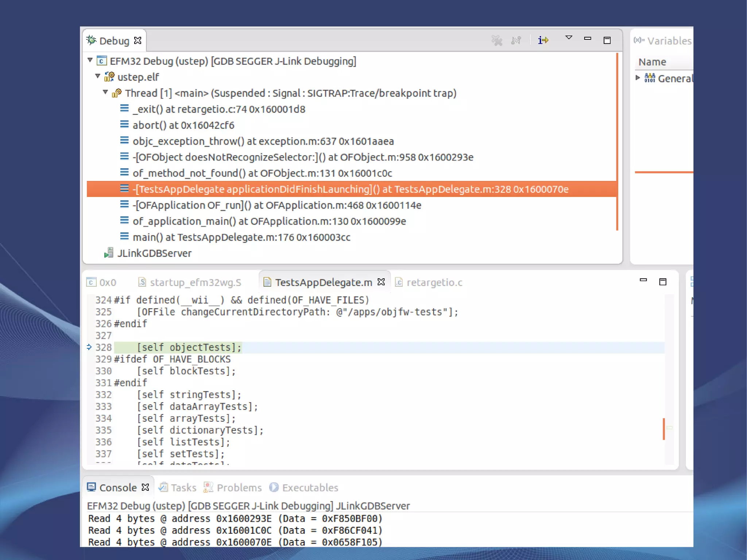Screen dimensions: 747x560
Task: Expand the General group in Variables
Action: (638, 77)
